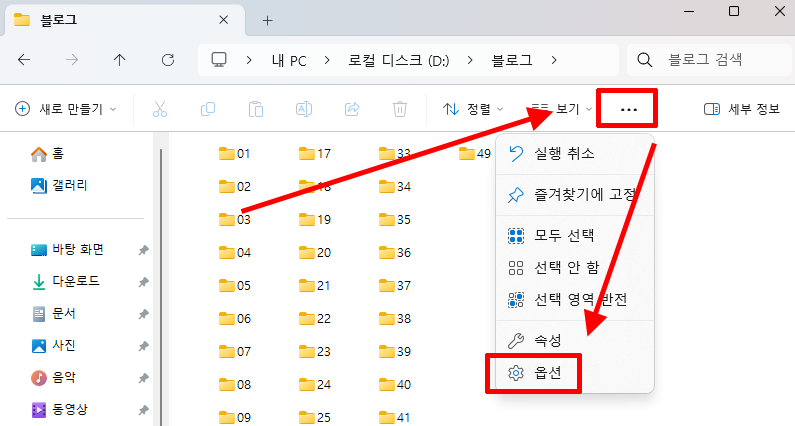The image size is (795, 426).
Task: Select folder 49
Action: pyautogui.click(x=475, y=153)
